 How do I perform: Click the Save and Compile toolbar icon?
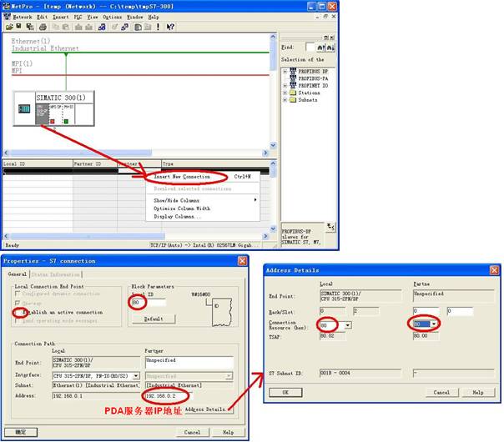pyautogui.click(x=30, y=27)
